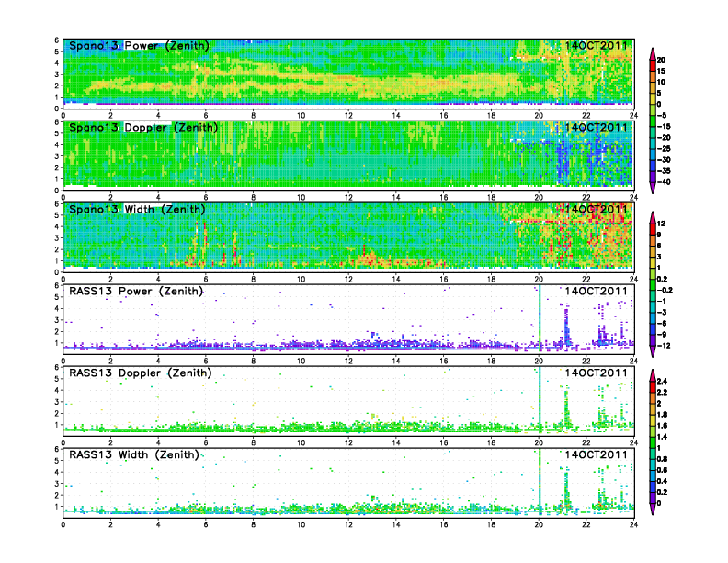
Task: Click the 14OCT2011 date in RASS13 Doppler panel
Action: tap(596, 373)
